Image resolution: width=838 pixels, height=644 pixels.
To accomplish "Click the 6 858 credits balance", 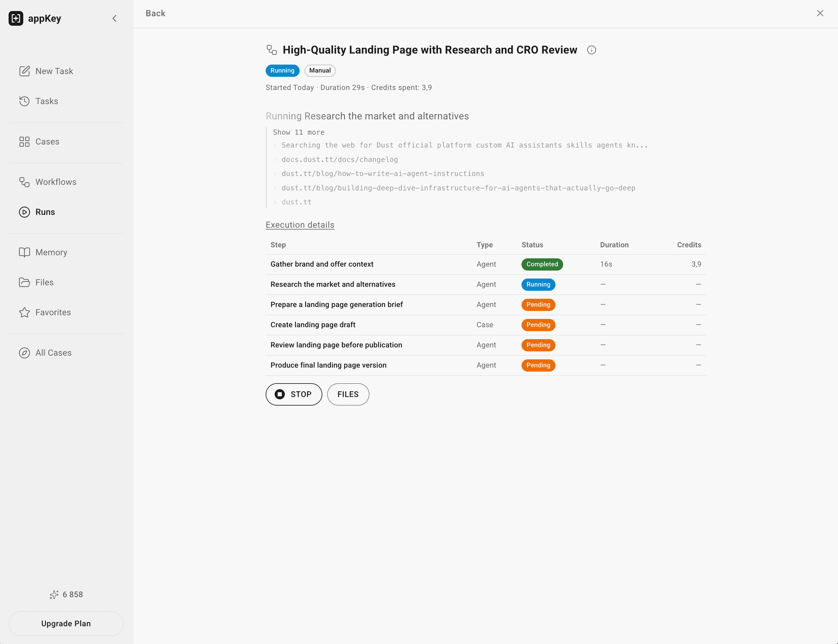I will tap(73, 594).
